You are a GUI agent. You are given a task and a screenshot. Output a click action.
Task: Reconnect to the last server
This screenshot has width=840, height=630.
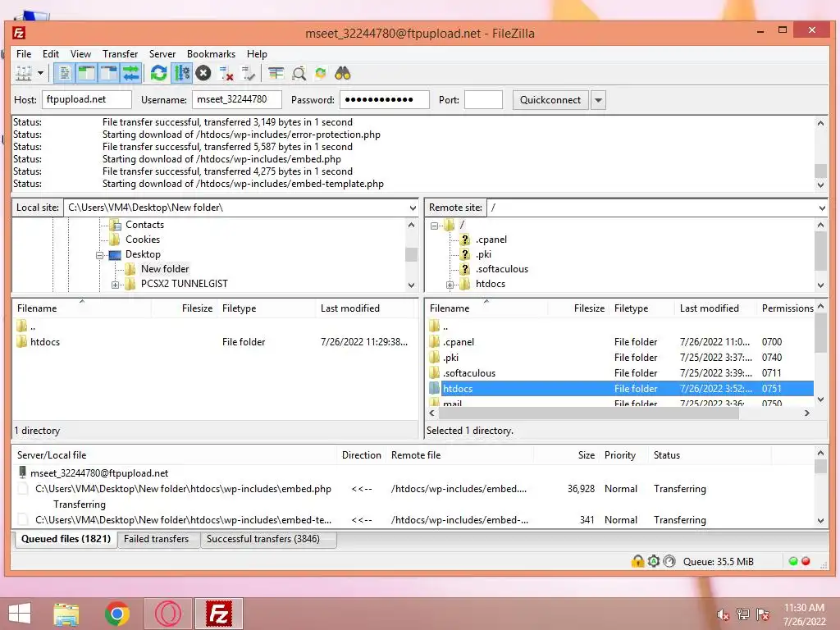point(248,73)
